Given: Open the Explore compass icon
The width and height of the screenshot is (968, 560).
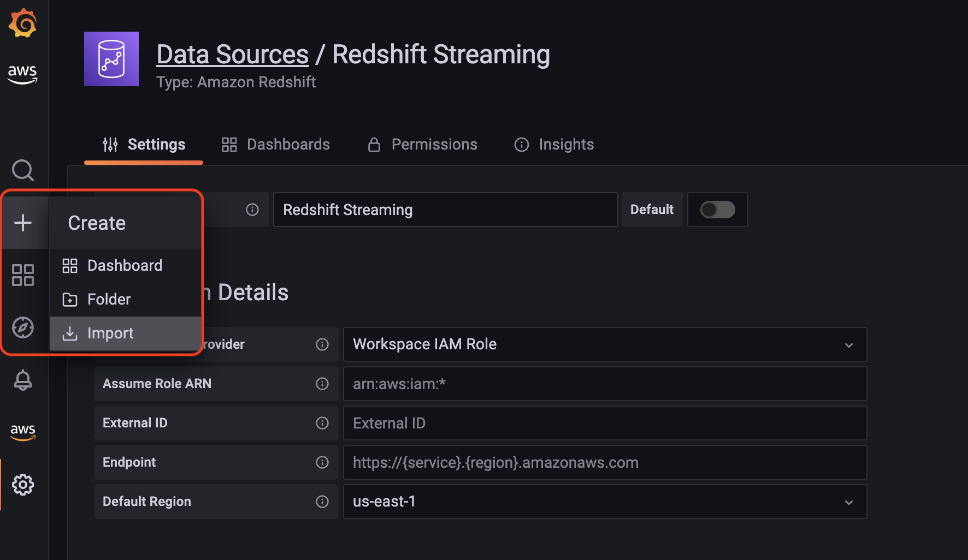Looking at the screenshot, I should point(23,327).
